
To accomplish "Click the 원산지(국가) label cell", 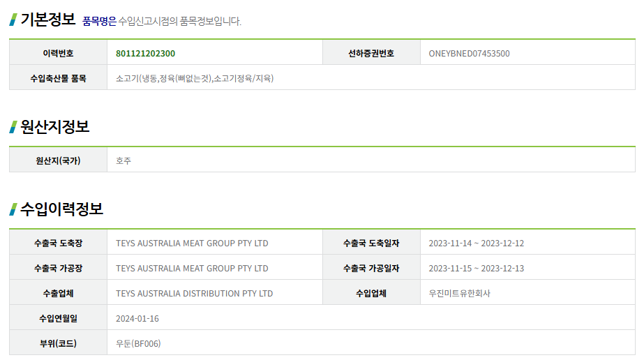I will tap(58, 160).
